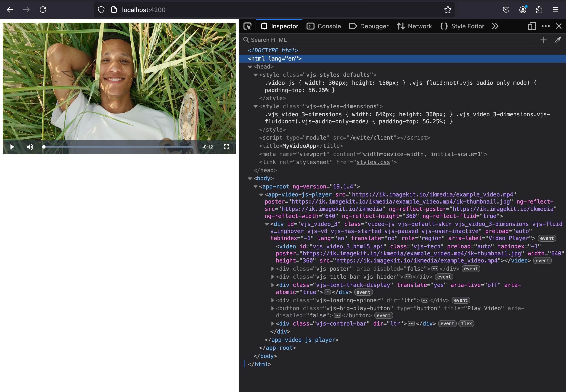
Task: Mute the video player audio
Action: tap(30, 147)
